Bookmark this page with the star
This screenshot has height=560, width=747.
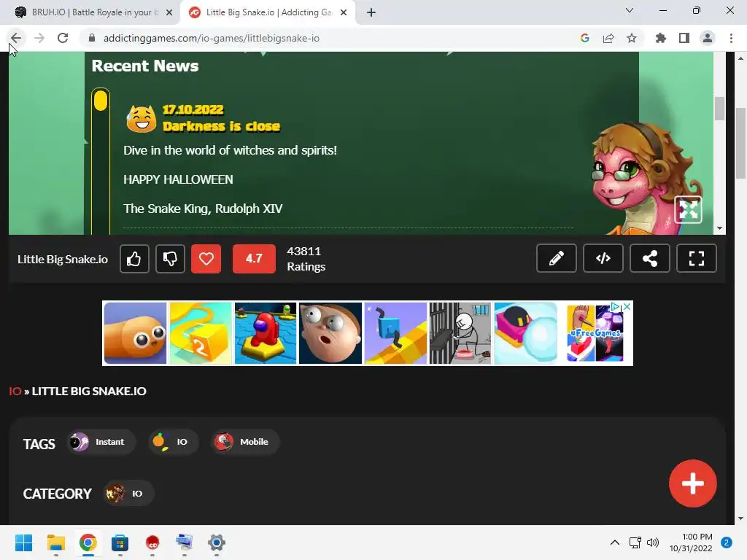(x=632, y=38)
